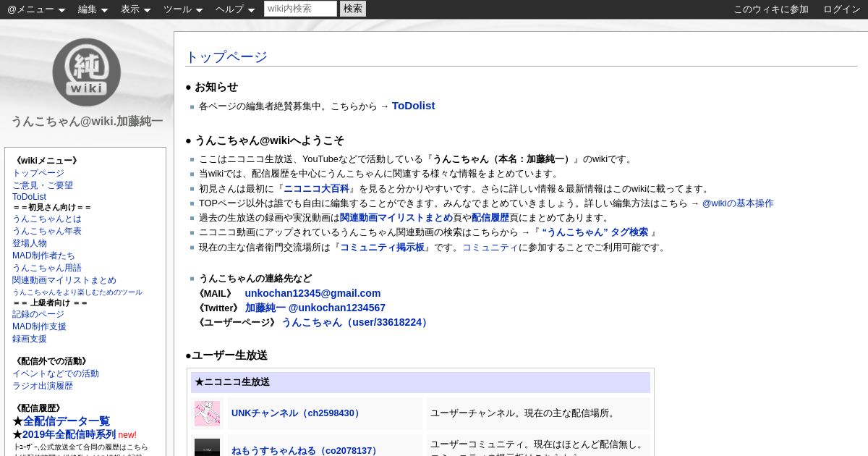Expand the ツール menu
This screenshot has width=868, height=456.
coord(183,9)
